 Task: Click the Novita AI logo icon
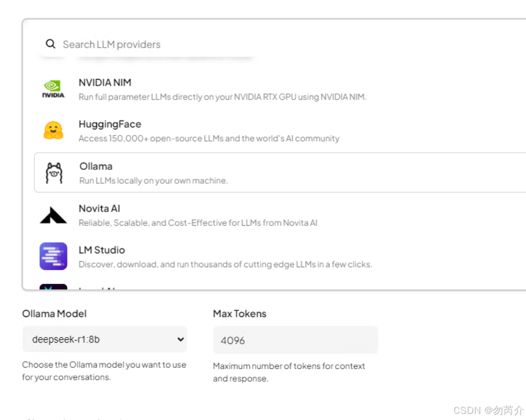(x=53, y=215)
